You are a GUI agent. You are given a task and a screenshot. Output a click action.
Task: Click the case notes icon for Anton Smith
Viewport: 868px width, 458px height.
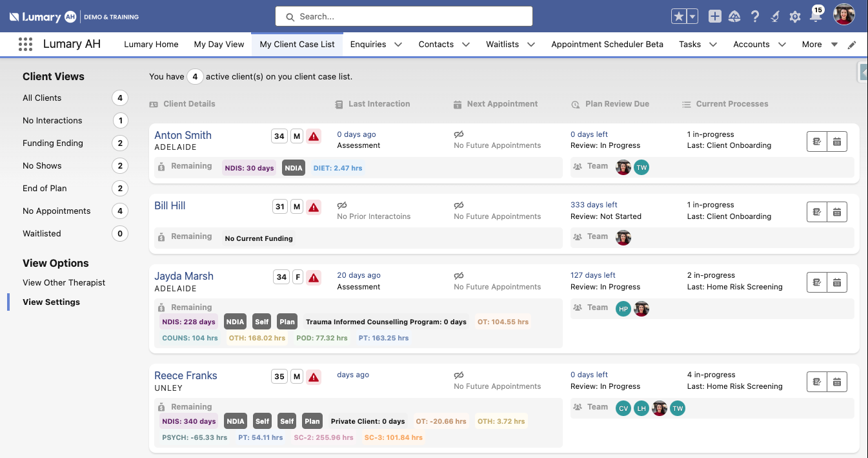point(816,141)
